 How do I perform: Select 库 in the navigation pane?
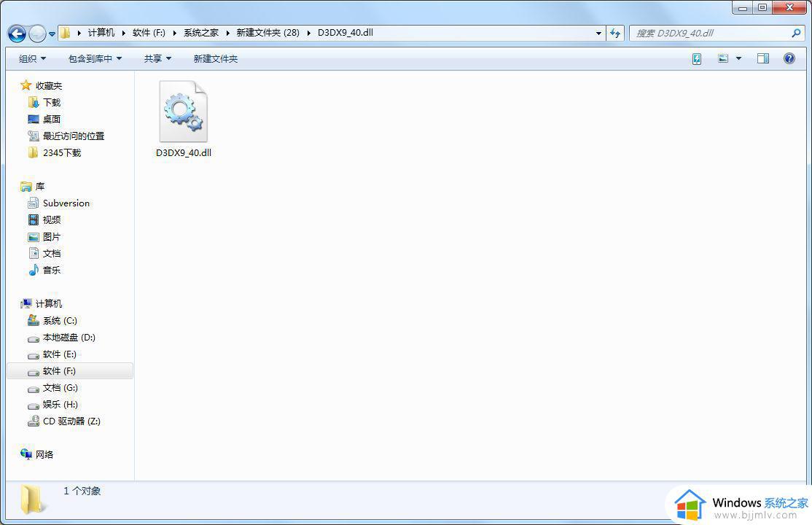[40, 186]
